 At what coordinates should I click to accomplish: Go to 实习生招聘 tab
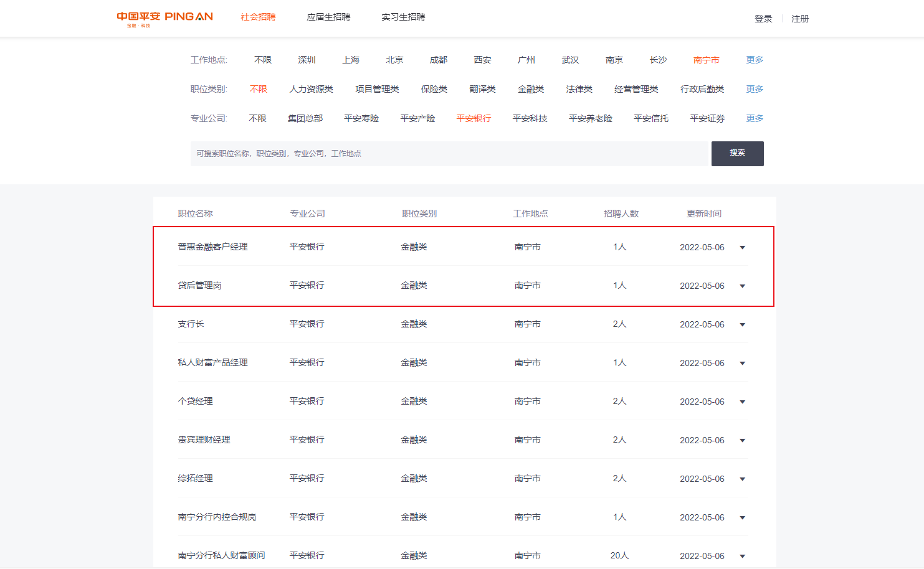point(403,17)
